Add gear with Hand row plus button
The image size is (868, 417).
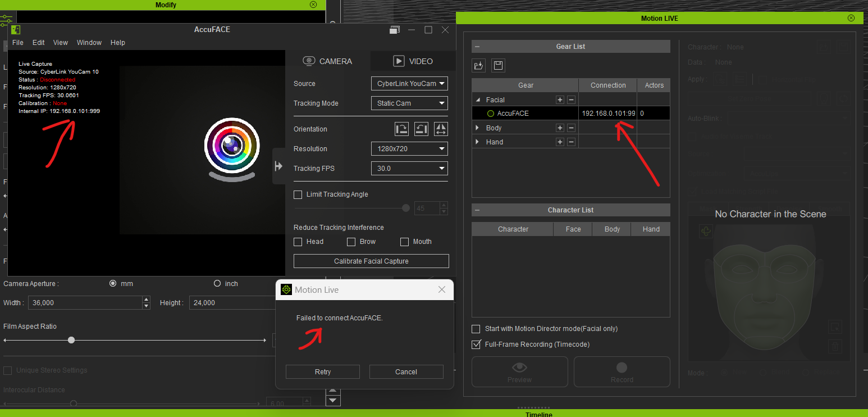coord(560,142)
